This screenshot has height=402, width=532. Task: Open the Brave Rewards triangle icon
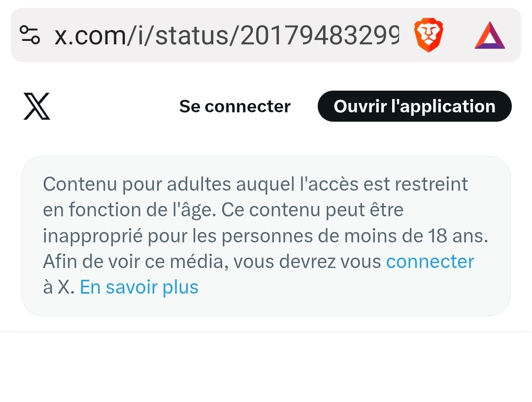tap(490, 36)
